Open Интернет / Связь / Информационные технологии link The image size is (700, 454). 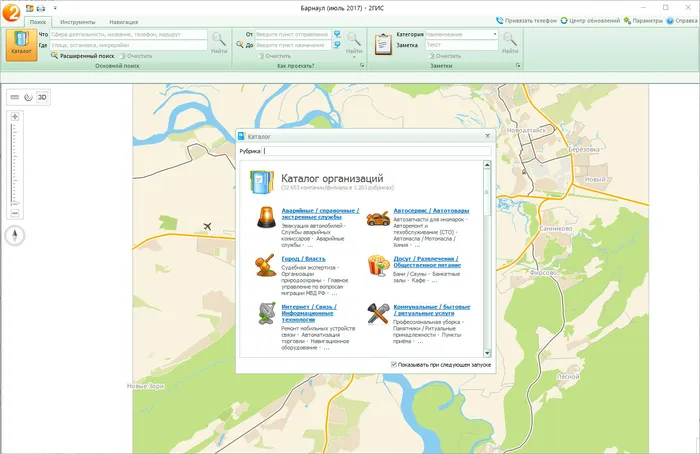pos(309,313)
